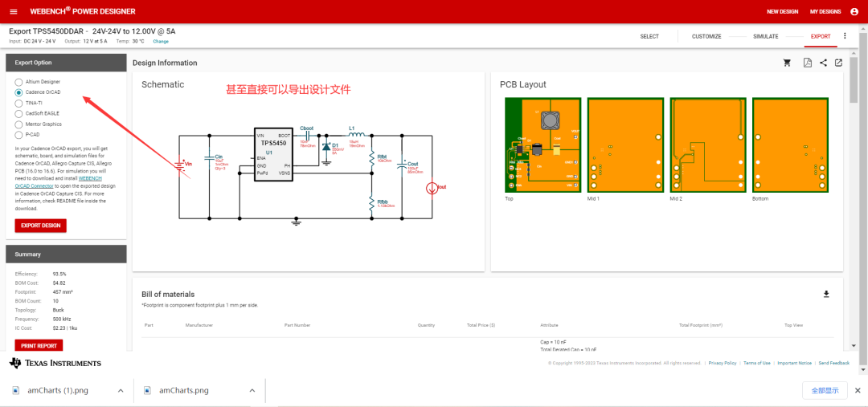Click the WEBENCH POWER DESIGNER title
This screenshot has width=868, height=407.
pyautogui.click(x=83, y=11)
